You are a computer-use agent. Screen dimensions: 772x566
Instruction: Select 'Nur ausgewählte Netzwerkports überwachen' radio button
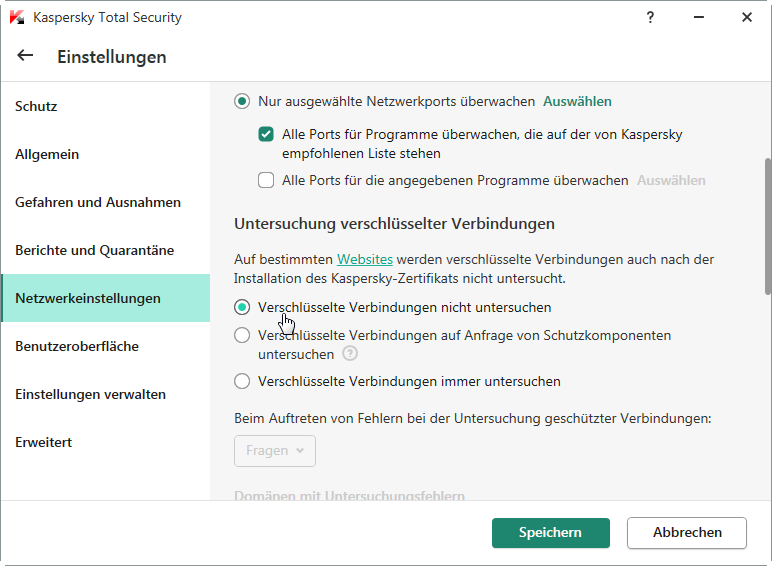click(x=242, y=101)
